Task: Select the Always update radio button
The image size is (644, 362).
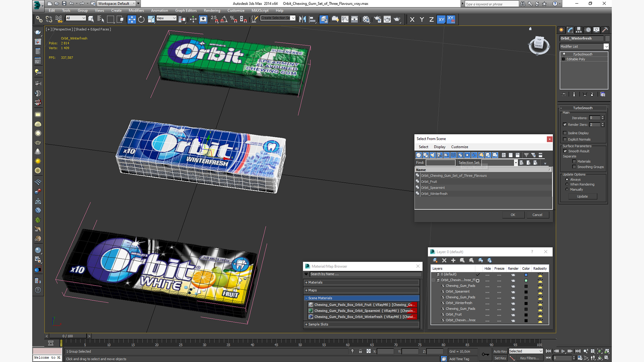Action: [x=567, y=180]
